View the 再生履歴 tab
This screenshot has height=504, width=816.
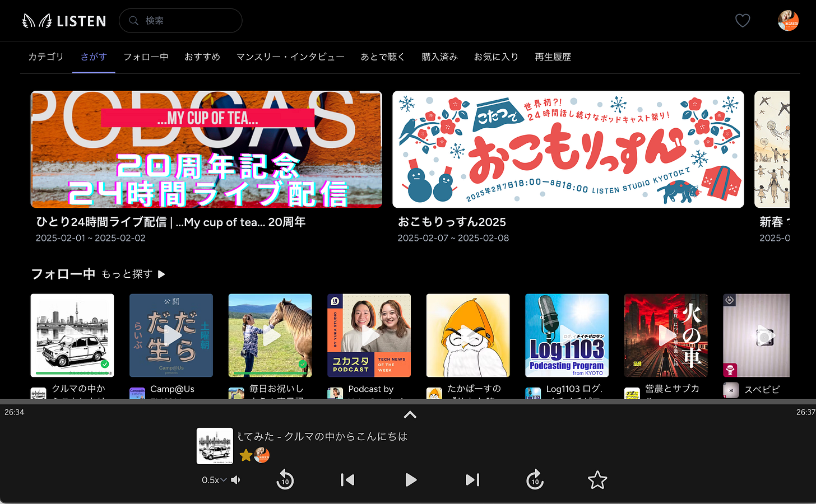[x=553, y=57]
